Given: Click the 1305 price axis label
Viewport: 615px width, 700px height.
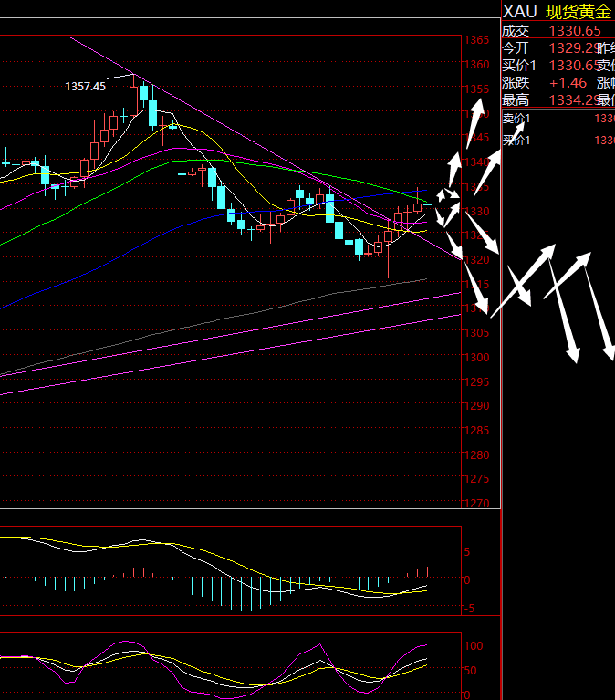Looking at the screenshot, I should point(476,333).
